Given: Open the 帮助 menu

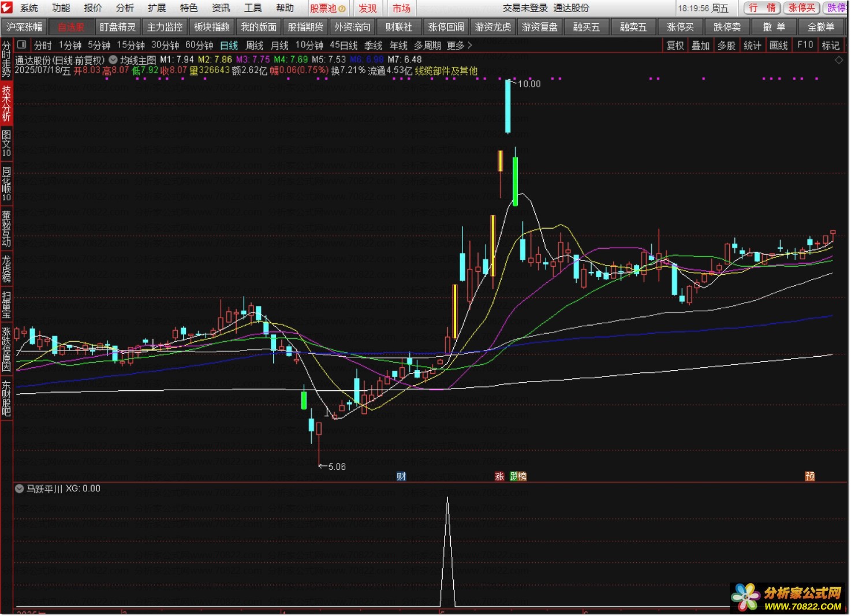Looking at the screenshot, I should [285, 8].
